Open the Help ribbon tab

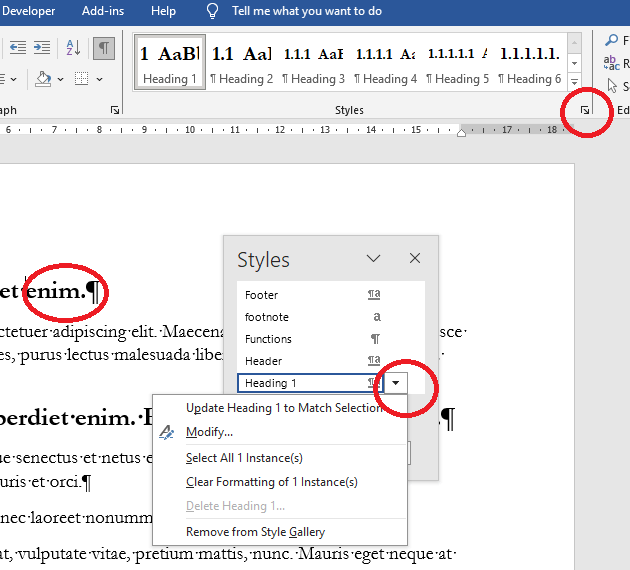pyautogui.click(x=163, y=11)
